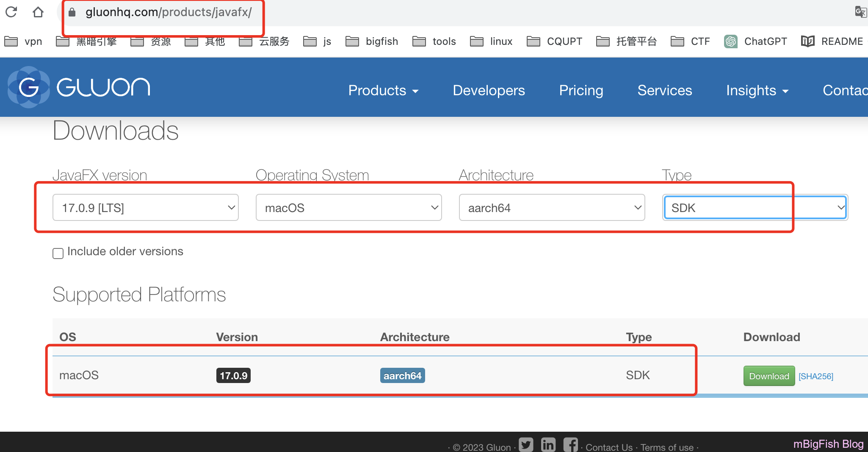Click the green Download button
Screen dimensions: 868x452
pyautogui.click(x=769, y=376)
